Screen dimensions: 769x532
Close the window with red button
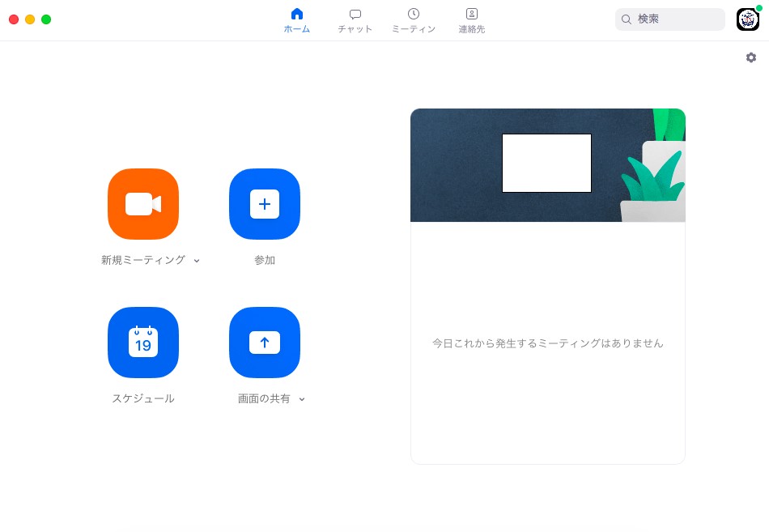tap(14, 19)
